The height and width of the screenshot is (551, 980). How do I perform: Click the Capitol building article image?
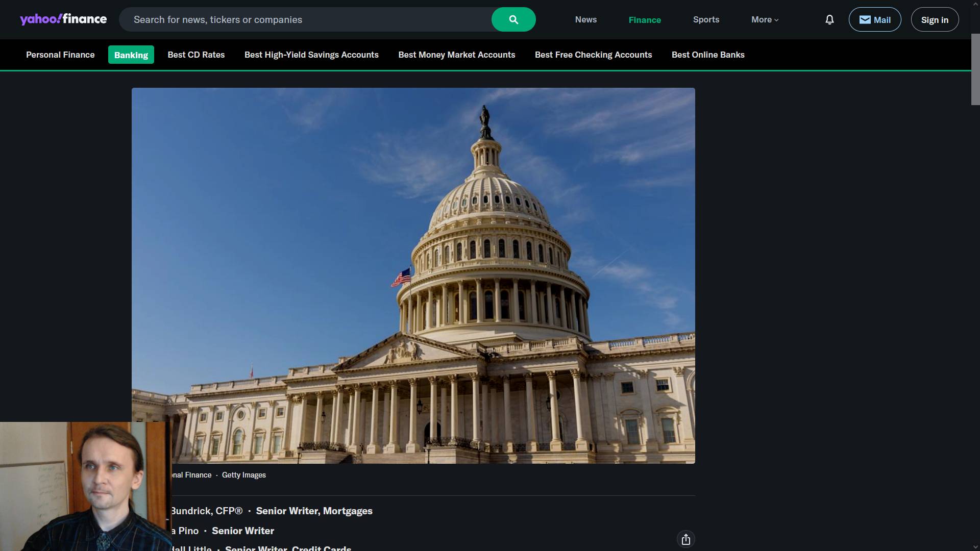(x=413, y=275)
